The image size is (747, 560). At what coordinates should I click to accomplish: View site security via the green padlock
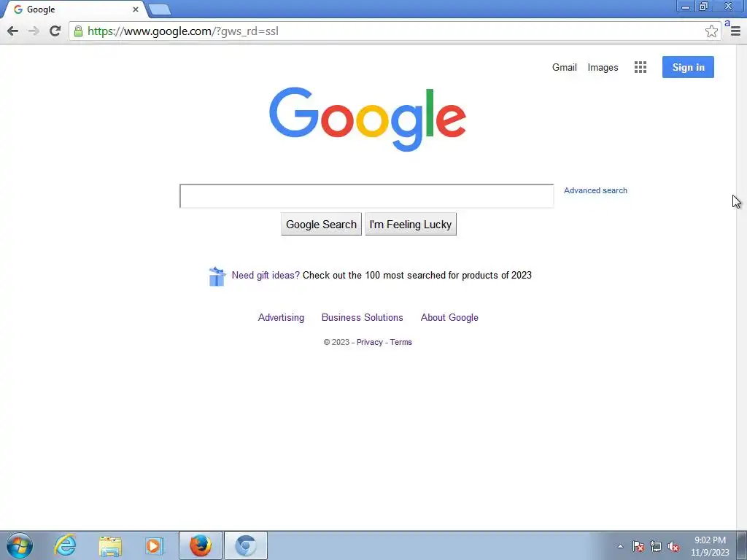78,31
